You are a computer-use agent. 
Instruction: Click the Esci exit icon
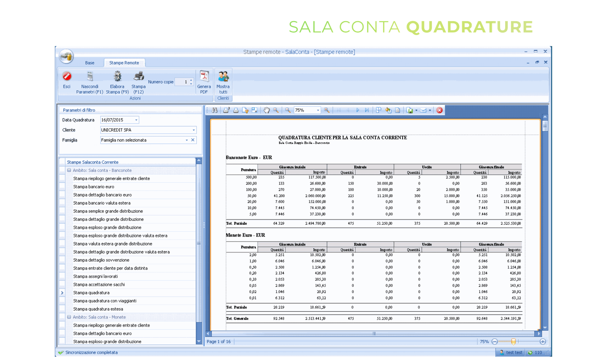pyautogui.click(x=67, y=77)
